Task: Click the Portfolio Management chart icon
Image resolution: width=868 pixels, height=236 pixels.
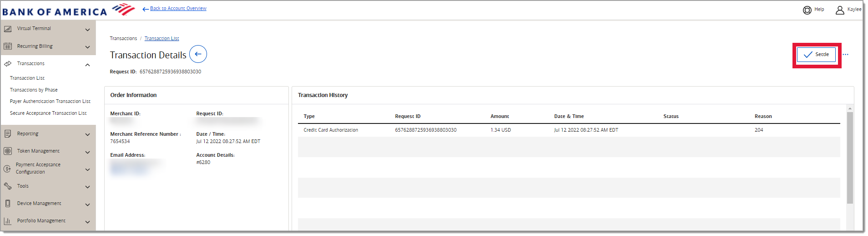Action: (8, 221)
